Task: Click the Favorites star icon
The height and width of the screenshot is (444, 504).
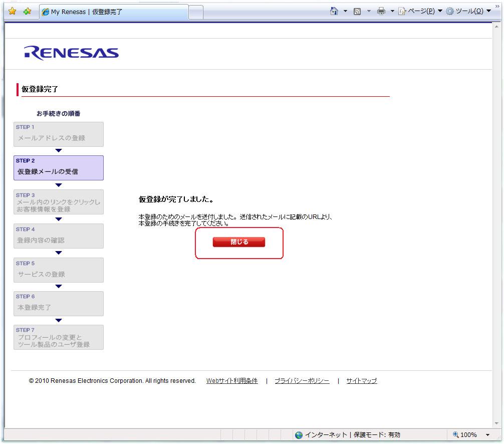Action: click(13, 11)
